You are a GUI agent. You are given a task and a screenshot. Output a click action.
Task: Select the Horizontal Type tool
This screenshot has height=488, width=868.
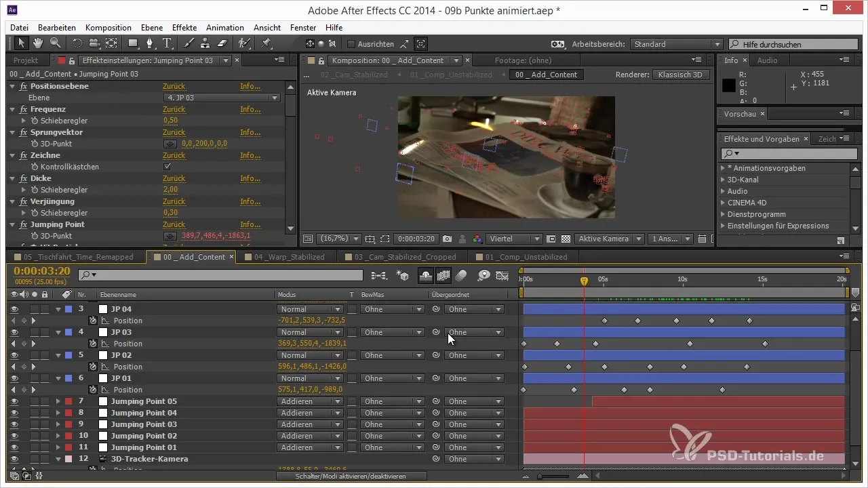click(167, 44)
